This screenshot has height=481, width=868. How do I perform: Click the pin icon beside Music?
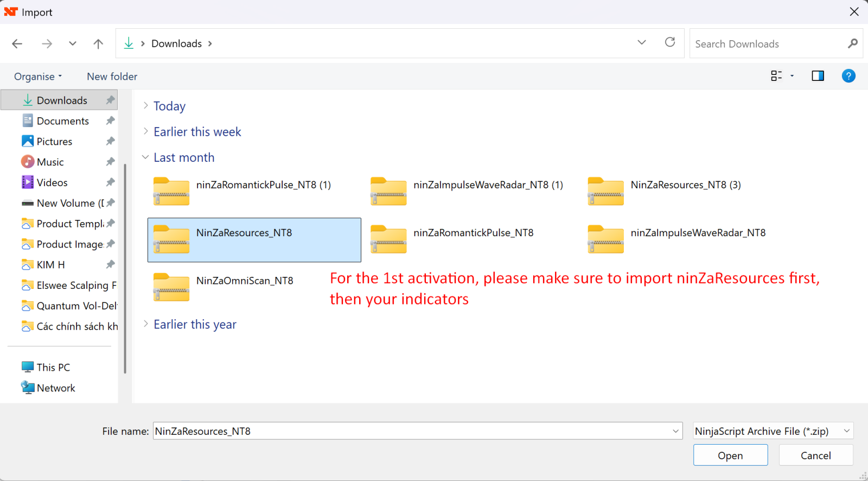110,162
